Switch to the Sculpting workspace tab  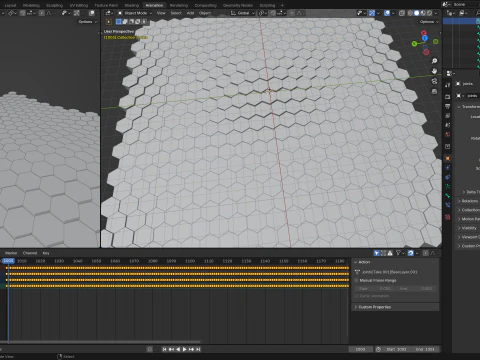coord(54,5)
